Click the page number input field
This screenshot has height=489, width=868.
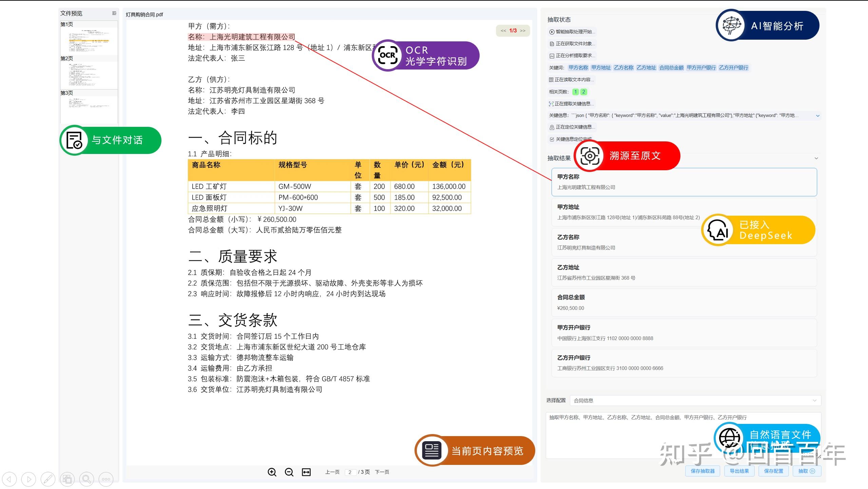click(x=351, y=472)
